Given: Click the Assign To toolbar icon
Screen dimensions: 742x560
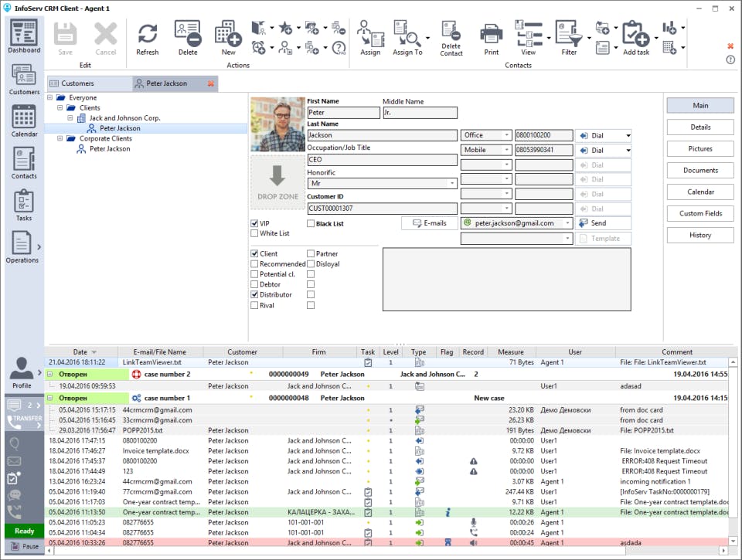Looking at the screenshot, I should tap(407, 39).
